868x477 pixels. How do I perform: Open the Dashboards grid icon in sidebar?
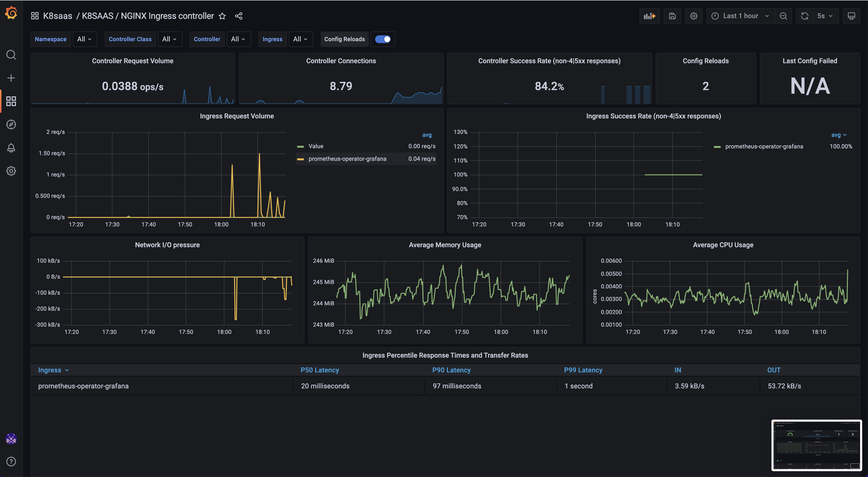click(x=11, y=101)
